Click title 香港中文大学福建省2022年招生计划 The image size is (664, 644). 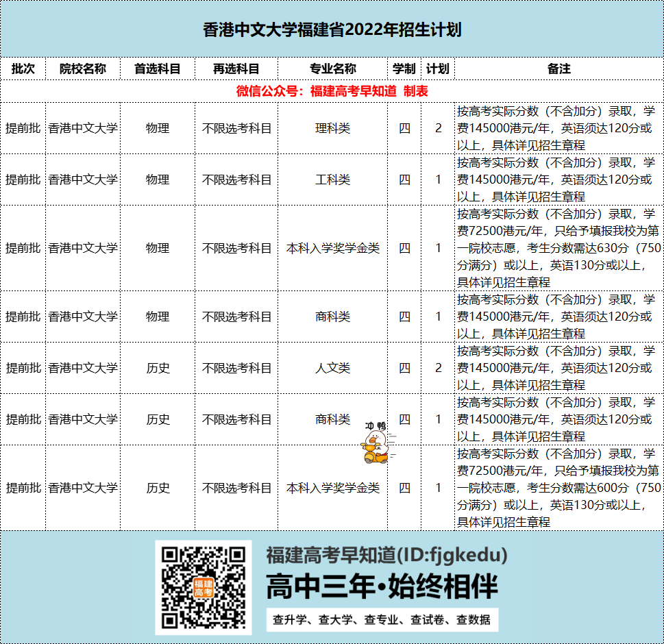pyautogui.click(x=332, y=29)
